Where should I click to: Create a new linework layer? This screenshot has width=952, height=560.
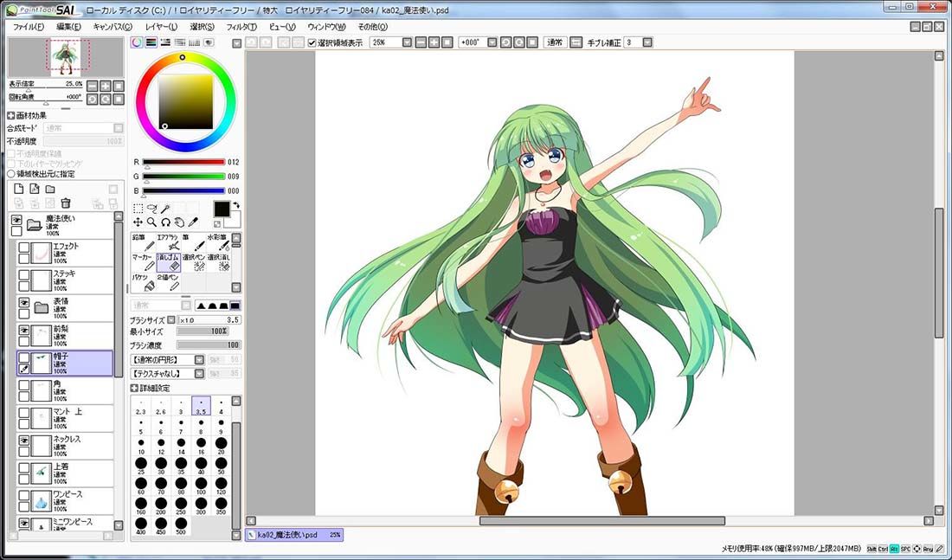pyautogui.click(x=35, y=189)
